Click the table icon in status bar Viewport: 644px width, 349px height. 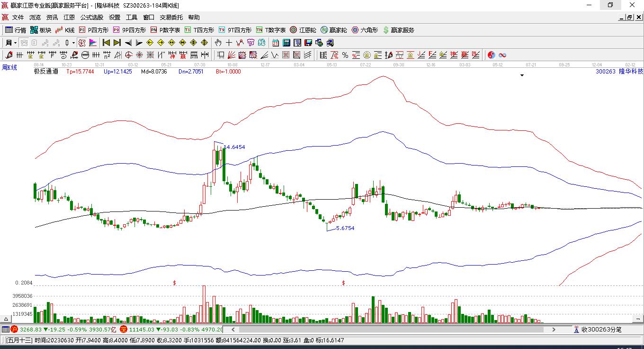(x=5, y=330)
